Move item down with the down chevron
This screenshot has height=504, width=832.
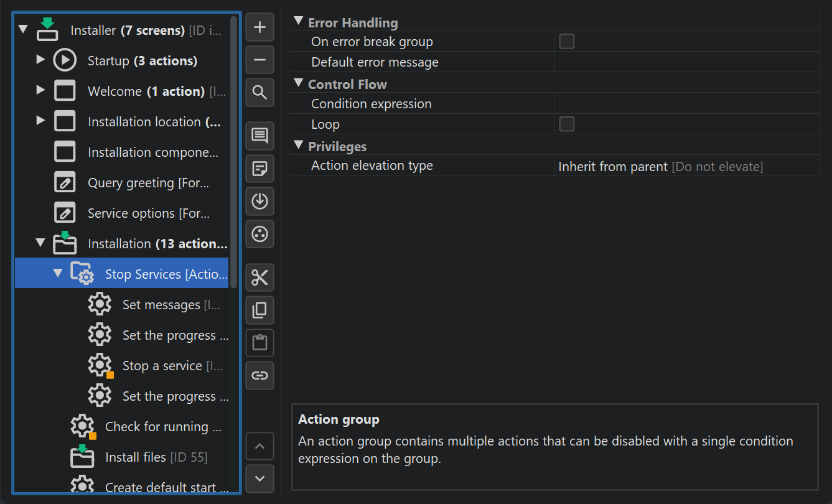point(260,478)
